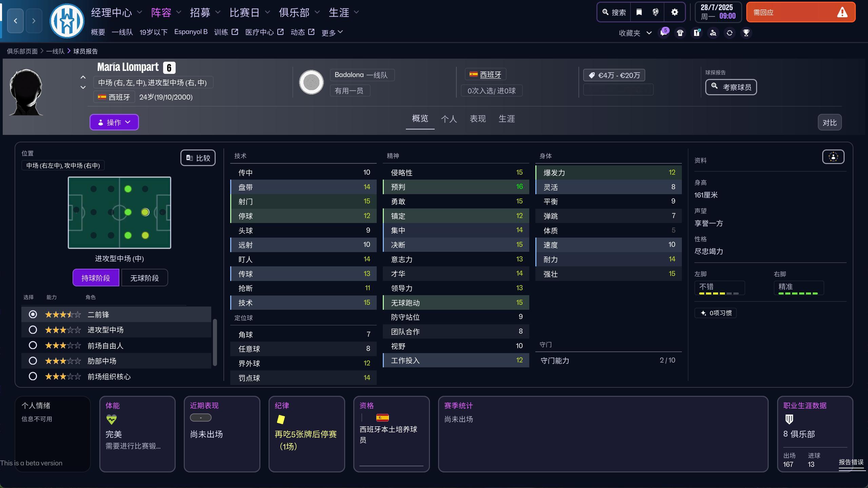Open messages icon with badge 5
Viewport: 868px width, 488px height.
[x=664, y=33]
